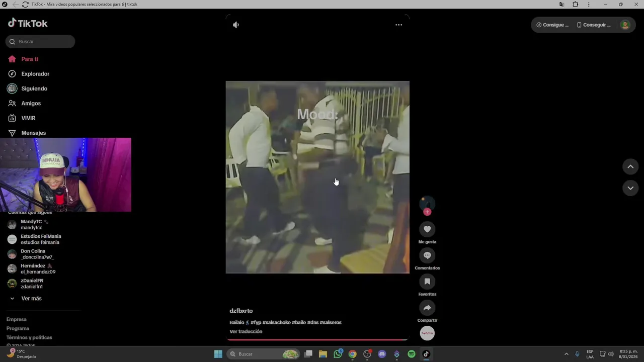
Task: Open the red-dot app icon left of Discord
Action: [x=367, y=354]
